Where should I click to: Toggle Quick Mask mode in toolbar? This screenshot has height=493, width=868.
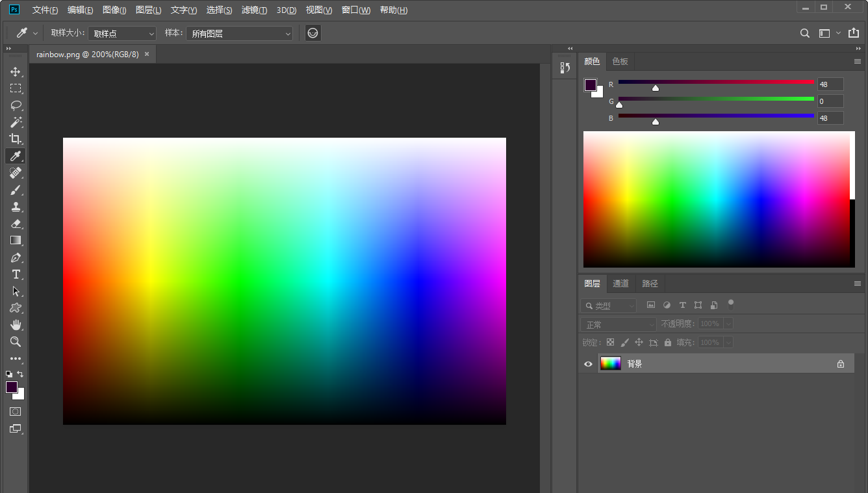click(x=16, y=411)
